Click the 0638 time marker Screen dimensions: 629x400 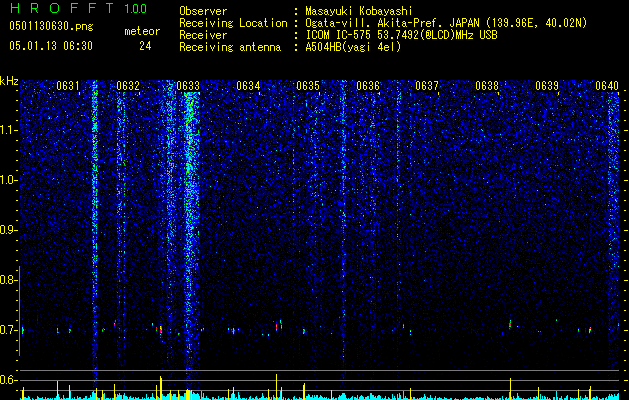487,86
